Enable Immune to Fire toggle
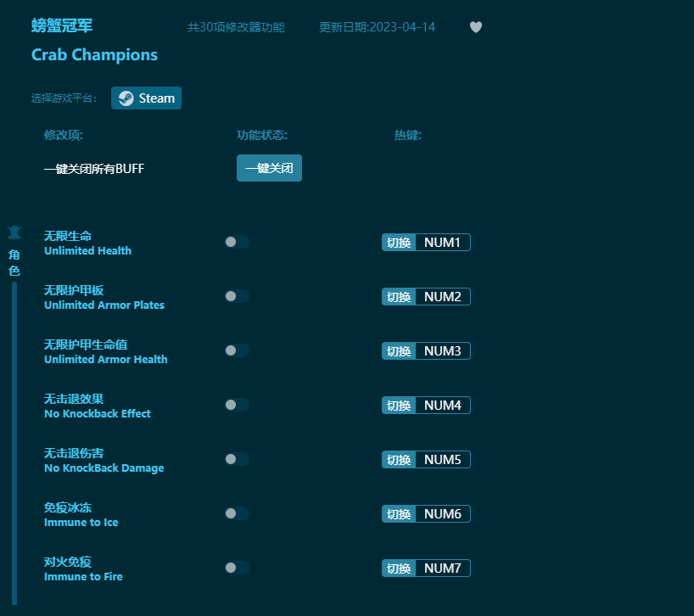Screen dimensions: 694x616 (x=237, y=568)
